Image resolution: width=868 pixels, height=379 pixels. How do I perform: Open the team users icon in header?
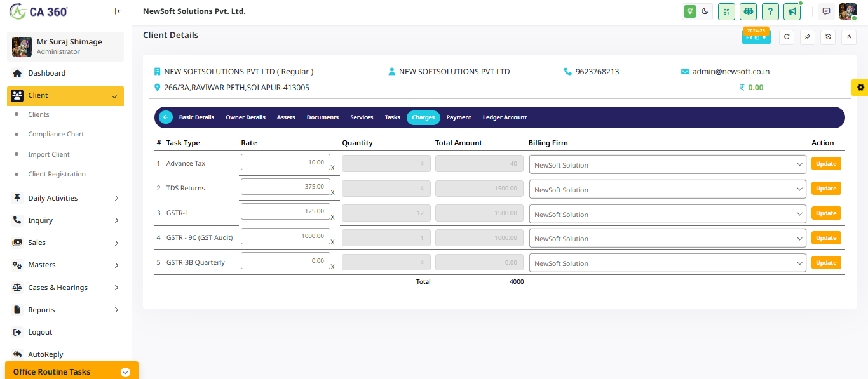(748, 11)
